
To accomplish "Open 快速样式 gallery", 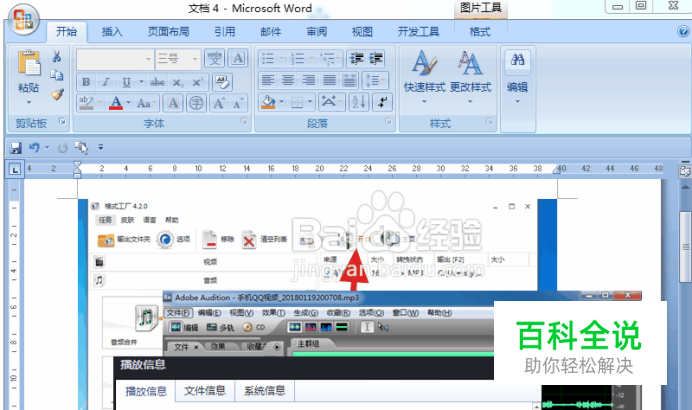I will pyautogui.click(x=424, y=77).
